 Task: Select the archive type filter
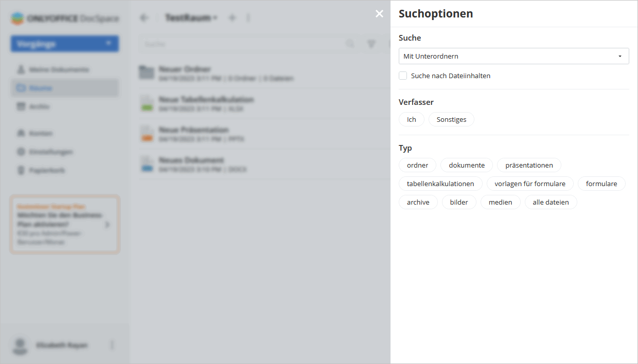tap(418, 202)
